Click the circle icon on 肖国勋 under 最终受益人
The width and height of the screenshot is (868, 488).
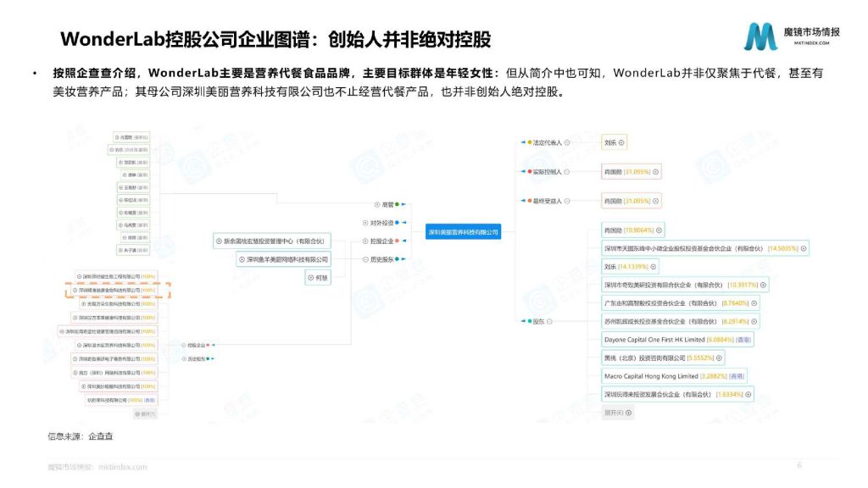[x=656, y=201]
